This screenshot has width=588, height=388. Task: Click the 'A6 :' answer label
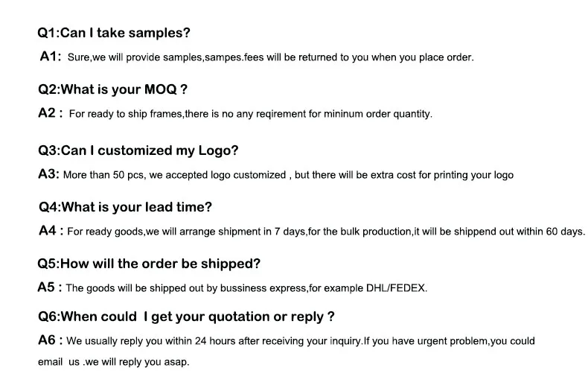(x=50, y=340)
